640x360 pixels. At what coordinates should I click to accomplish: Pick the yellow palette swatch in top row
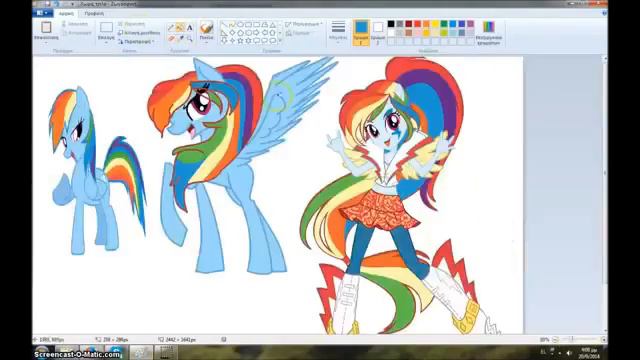[x=435, y=24]
